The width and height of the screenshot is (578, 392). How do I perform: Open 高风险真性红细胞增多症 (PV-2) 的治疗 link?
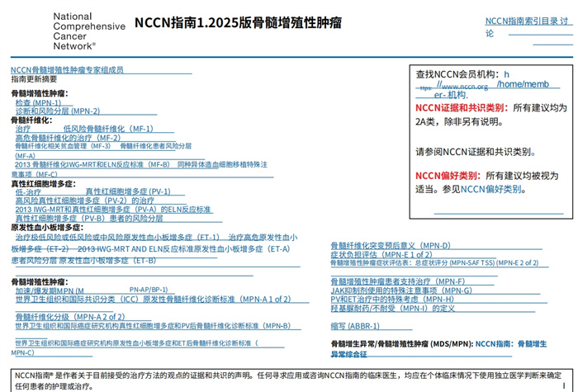coord(85,201)
